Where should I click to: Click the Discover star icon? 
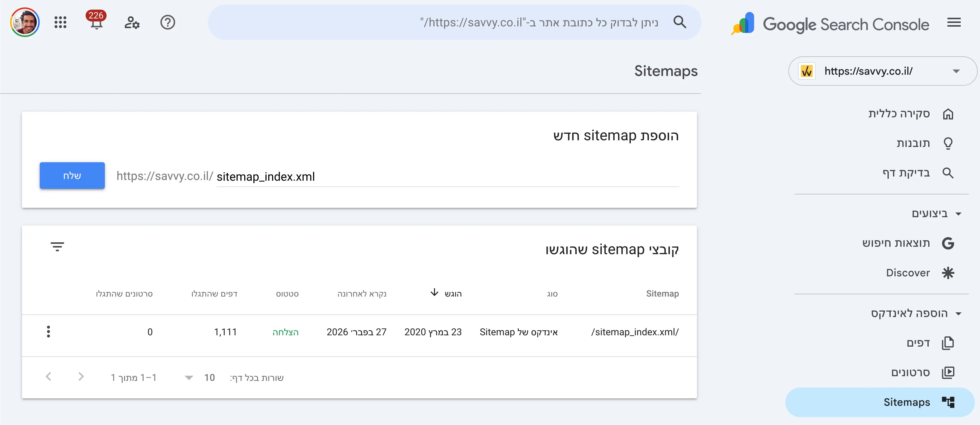click(948, 273)
